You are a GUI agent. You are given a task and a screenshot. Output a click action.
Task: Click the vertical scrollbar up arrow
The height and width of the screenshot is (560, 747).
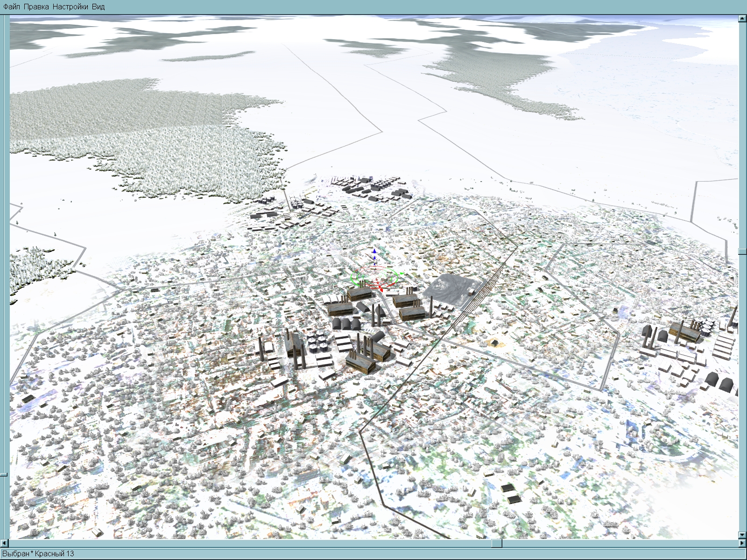click(x=742, y=19)
